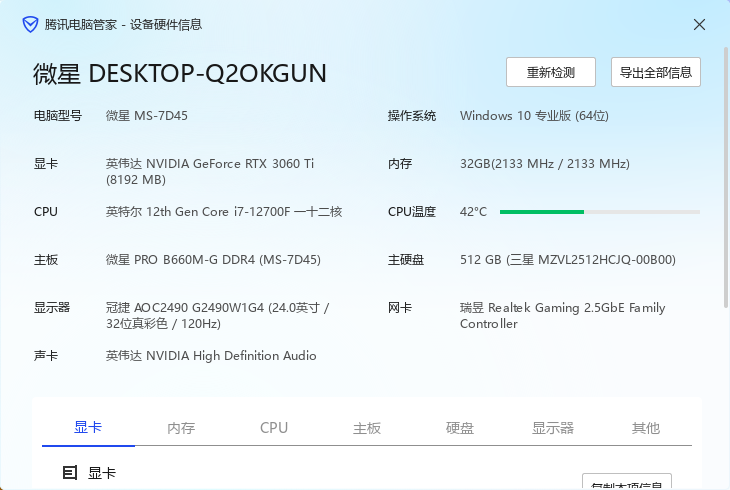Screen dimensions: 730x490
Task: Click the window title 腾讯电脑管家 - 设备硬件信息
Action: pyautogui.click(x=123, y=24)
